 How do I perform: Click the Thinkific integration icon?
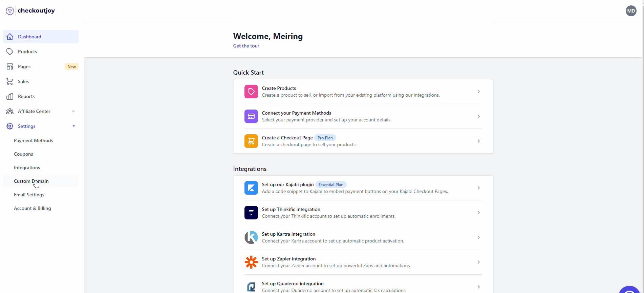251,213
